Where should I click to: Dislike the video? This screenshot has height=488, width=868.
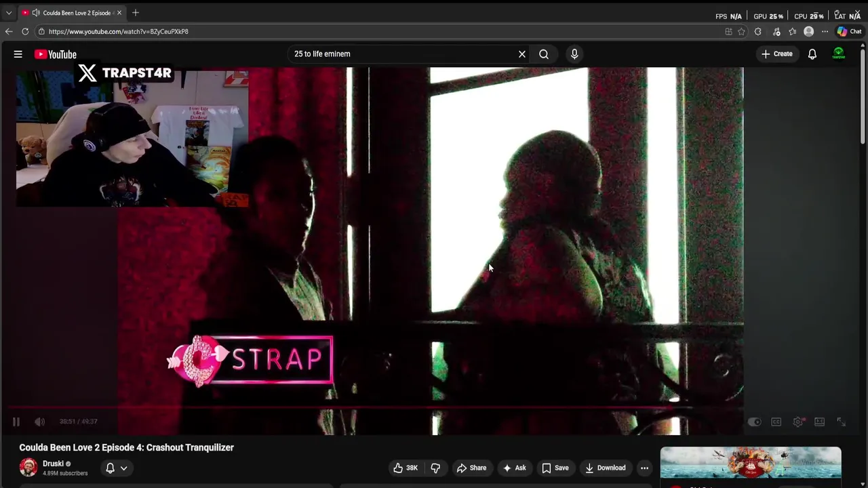[x=435, y=468]
